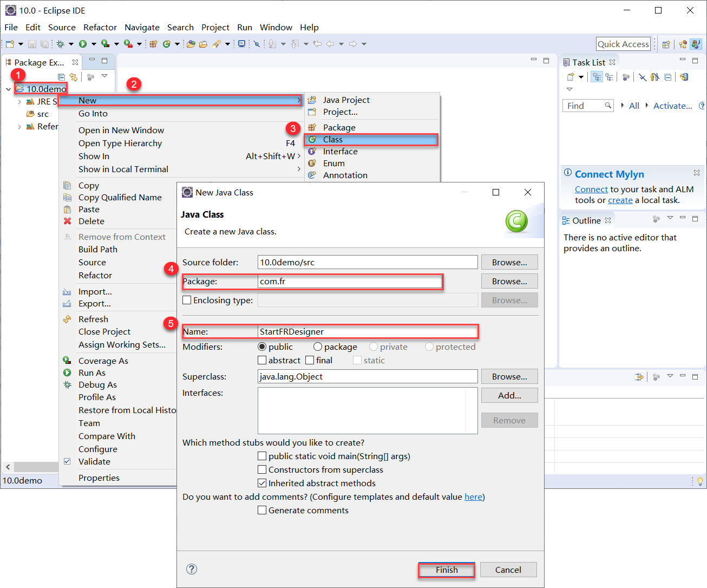Image resolution: width=707 pixels, height=588 pixels.
Task: Open the Refactor menu in menu bar
Action: point(100,27)
